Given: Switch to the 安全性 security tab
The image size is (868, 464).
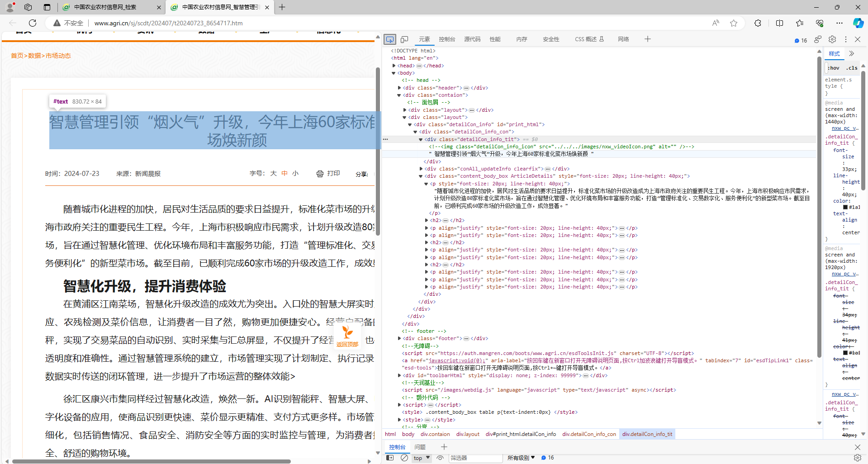Looking at the screenshot, I should click(x=551, y=39).
